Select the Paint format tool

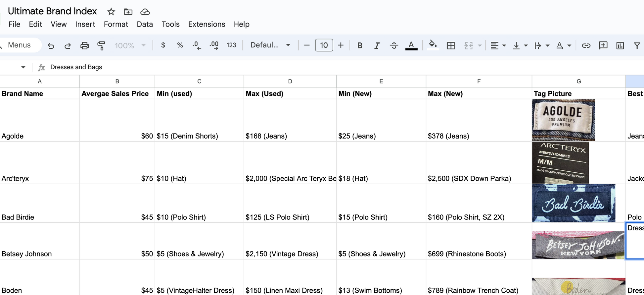(x=101, y=45)
